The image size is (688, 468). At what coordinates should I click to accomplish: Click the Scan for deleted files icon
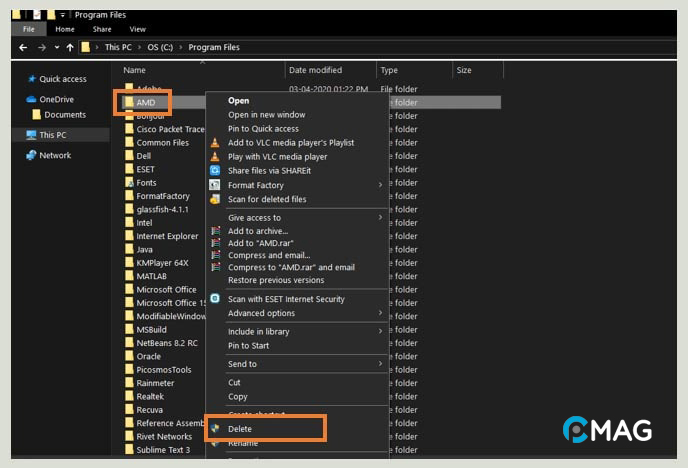[x=215, y=199]
